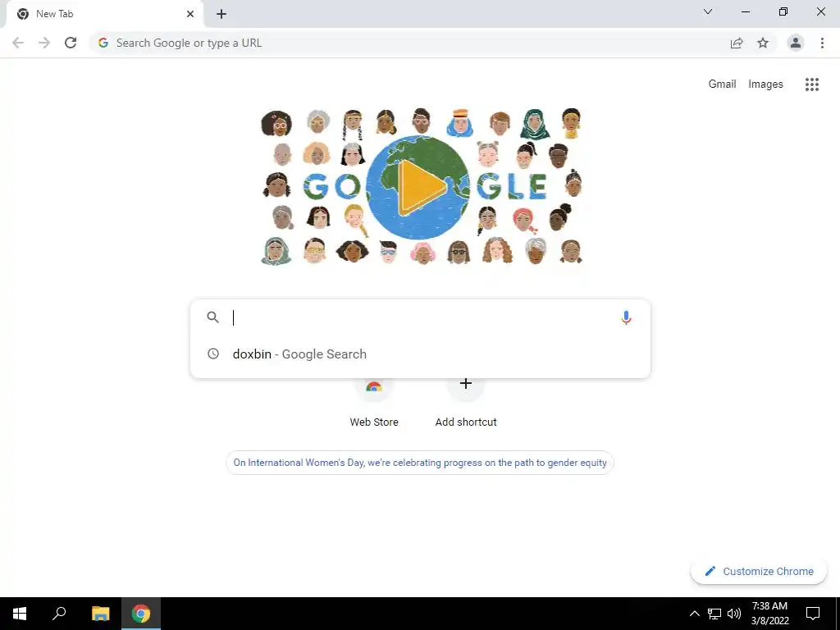Click the Google icon in the address bar
Screen dimensions: 840x630
click(103, 43)
